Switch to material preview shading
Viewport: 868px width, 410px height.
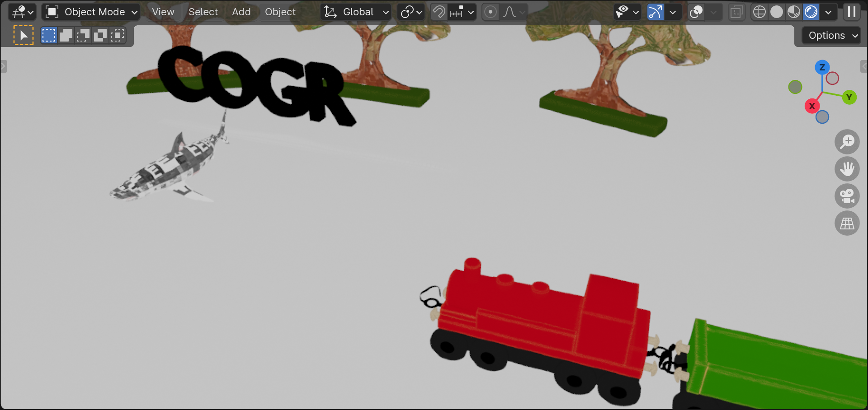click(x=794, y=12)
